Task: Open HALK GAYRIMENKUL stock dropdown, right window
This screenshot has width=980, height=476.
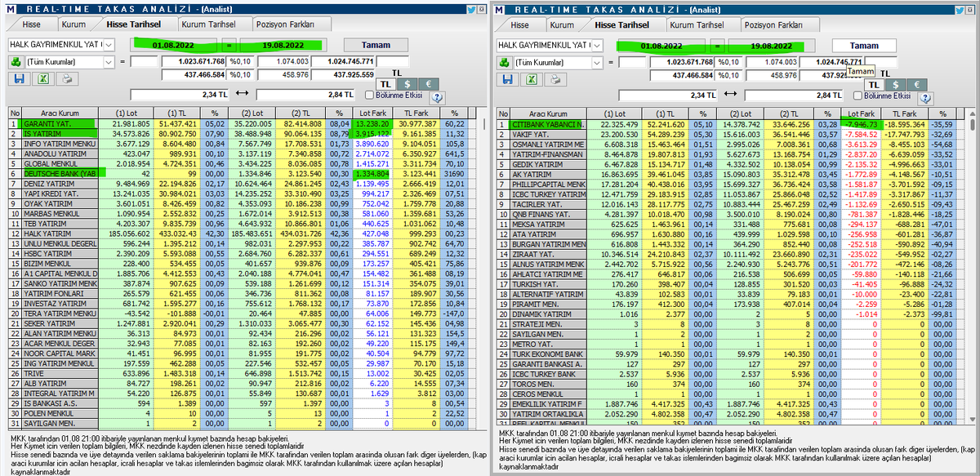Action: (x=598, y=44)
